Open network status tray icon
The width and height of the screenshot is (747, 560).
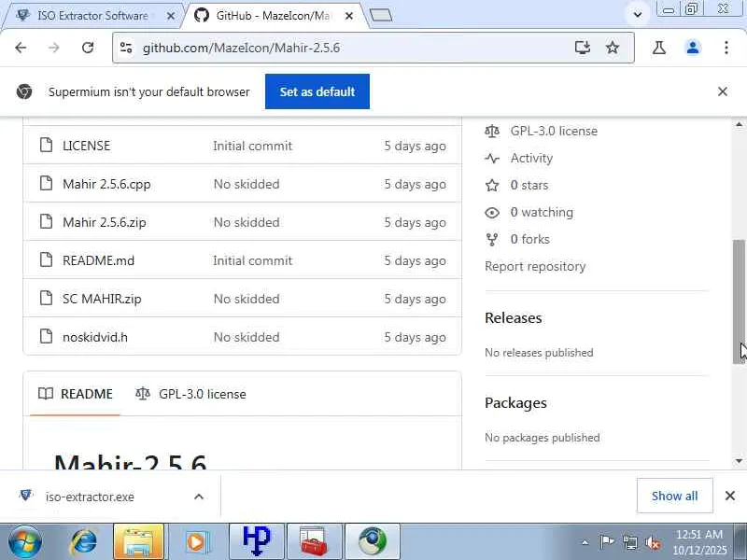[629, 542]
